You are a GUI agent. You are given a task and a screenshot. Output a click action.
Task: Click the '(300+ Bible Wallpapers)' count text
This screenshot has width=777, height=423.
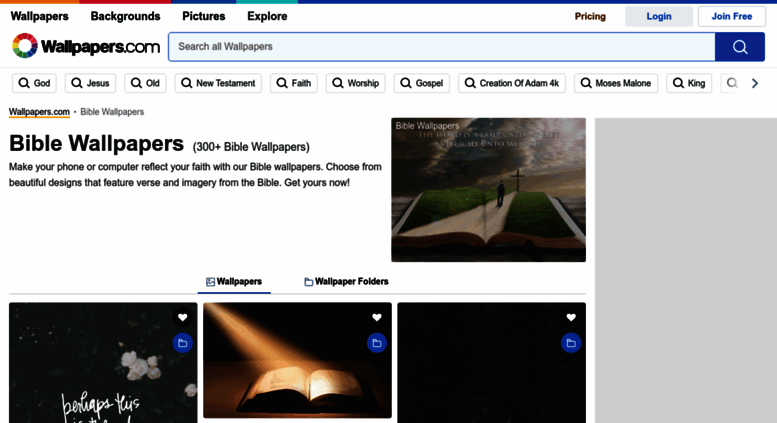(251, 147)
